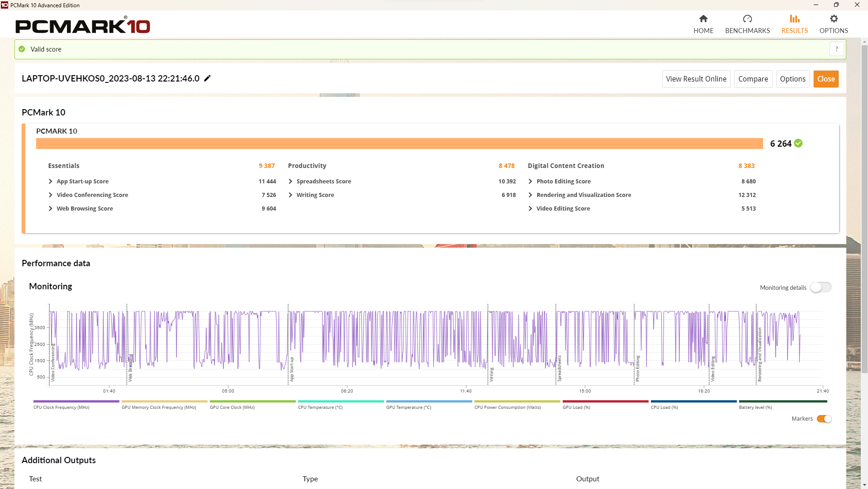Click the green check next to 6 264
This screenshot has width=868, height=489.
coord(798,144)
